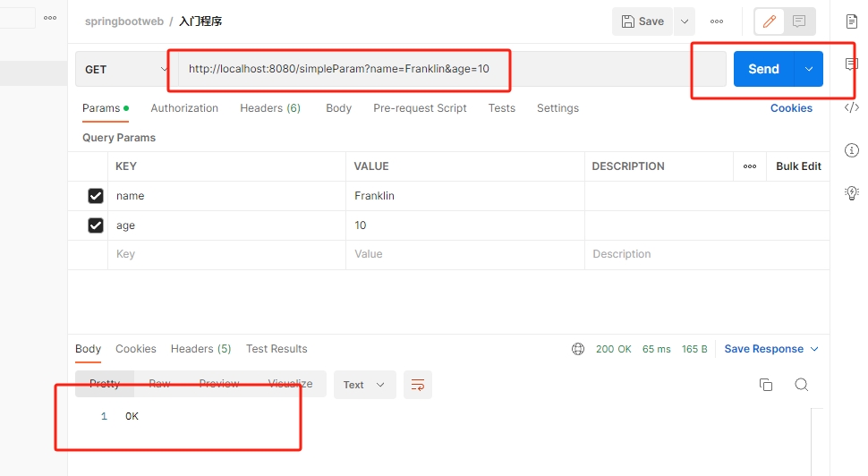Open the Test Results tab
Image resolution: width=868 pixels, height=476 pixels.
(x=277, y=349)
